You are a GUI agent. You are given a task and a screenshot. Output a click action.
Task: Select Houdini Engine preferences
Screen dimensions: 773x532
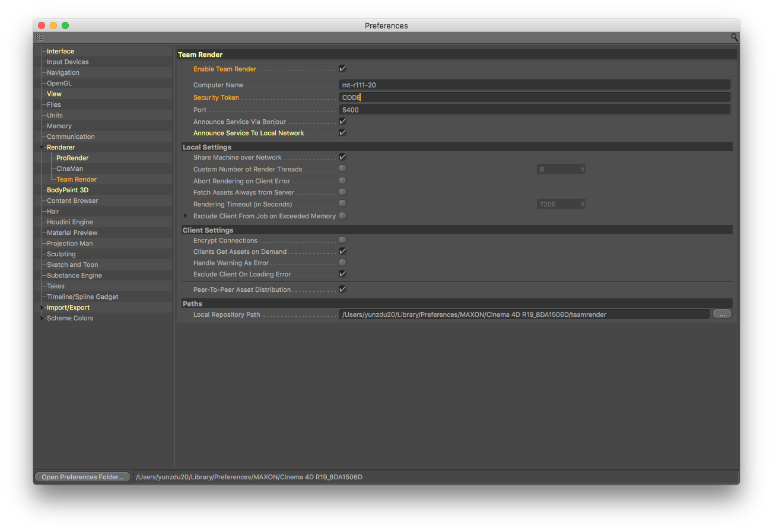(x=70, y=222)
